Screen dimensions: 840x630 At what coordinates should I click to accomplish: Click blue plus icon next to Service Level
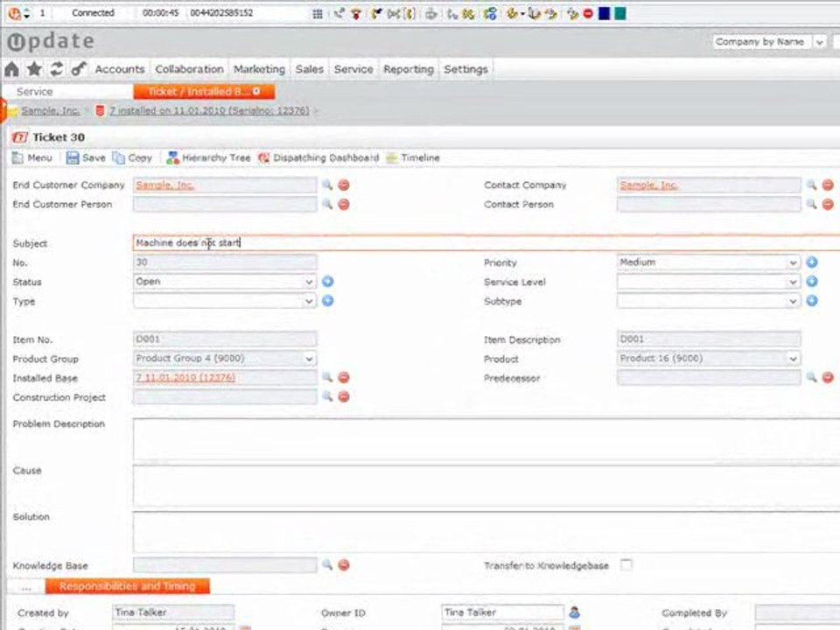point(812,281)
